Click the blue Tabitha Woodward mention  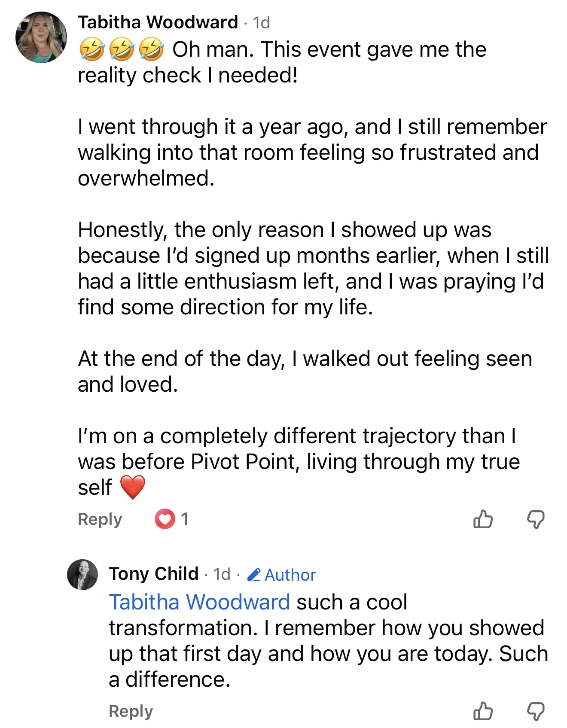click(199, 602)
